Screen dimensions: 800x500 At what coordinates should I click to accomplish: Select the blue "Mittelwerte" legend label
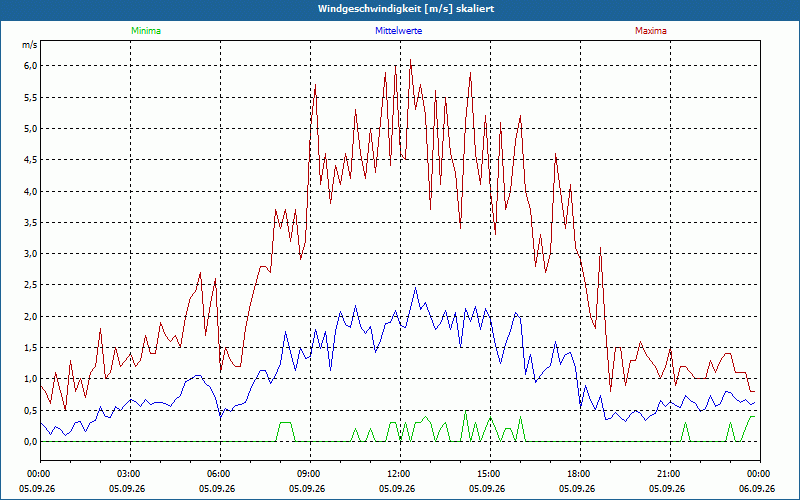coord(398,31)
